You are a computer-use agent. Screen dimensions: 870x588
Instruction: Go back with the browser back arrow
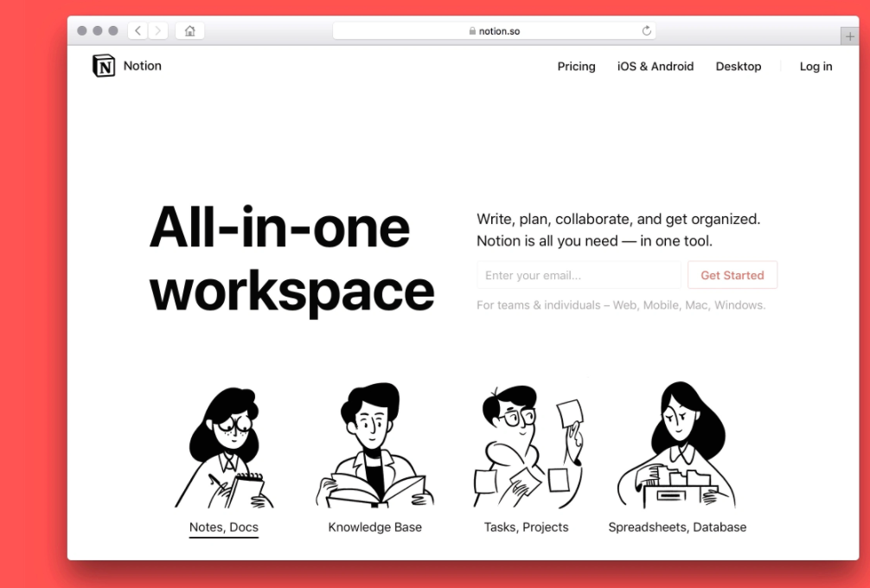(138, 30)
